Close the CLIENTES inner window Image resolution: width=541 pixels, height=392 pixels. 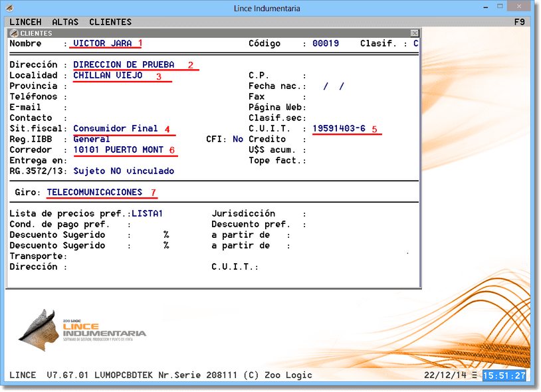point(415,33)
